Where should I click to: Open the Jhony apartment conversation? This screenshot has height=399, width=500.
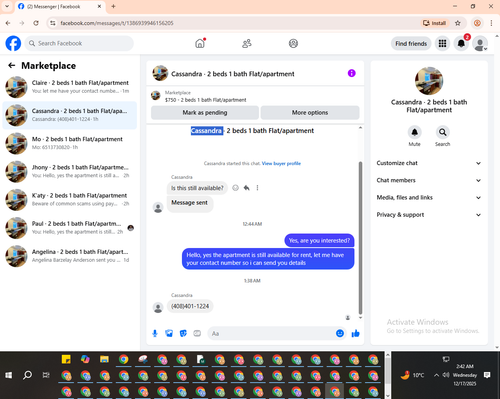70,171
